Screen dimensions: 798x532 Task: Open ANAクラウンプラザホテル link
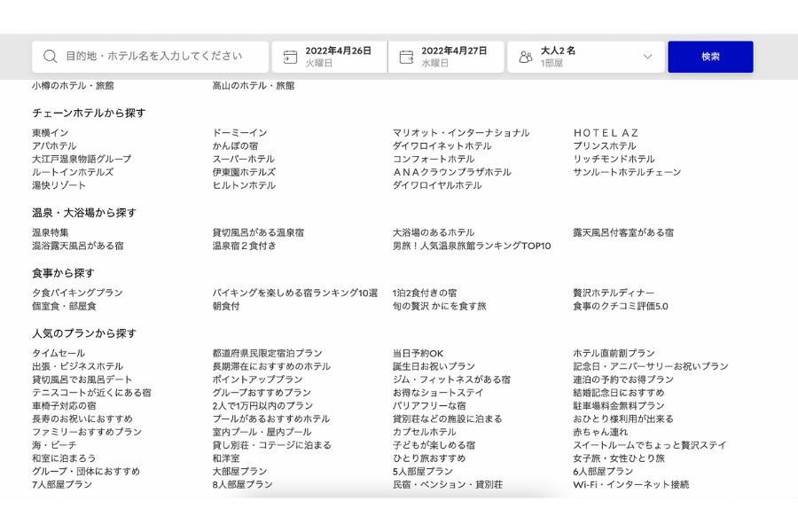pyautogui.click(x=452, y=172)
